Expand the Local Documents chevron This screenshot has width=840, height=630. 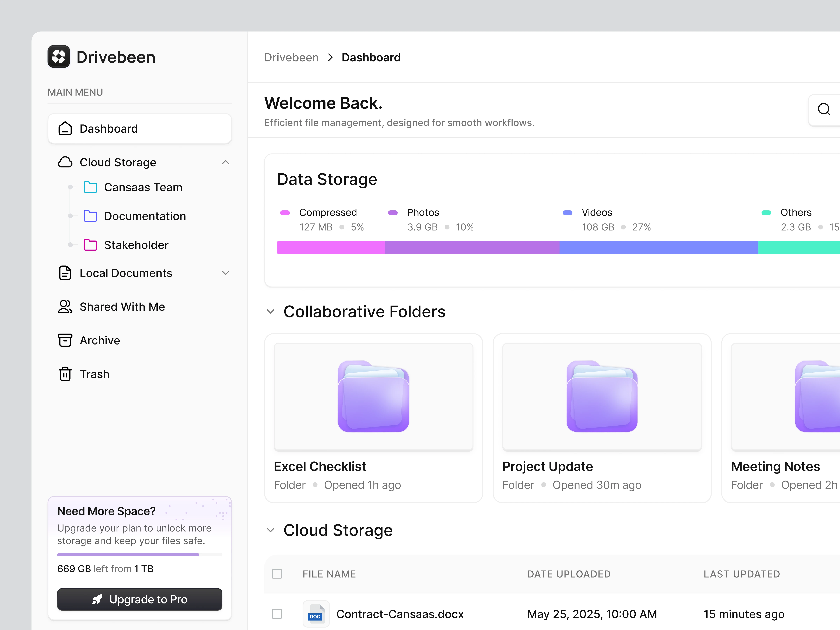click(x=226, y=273)
